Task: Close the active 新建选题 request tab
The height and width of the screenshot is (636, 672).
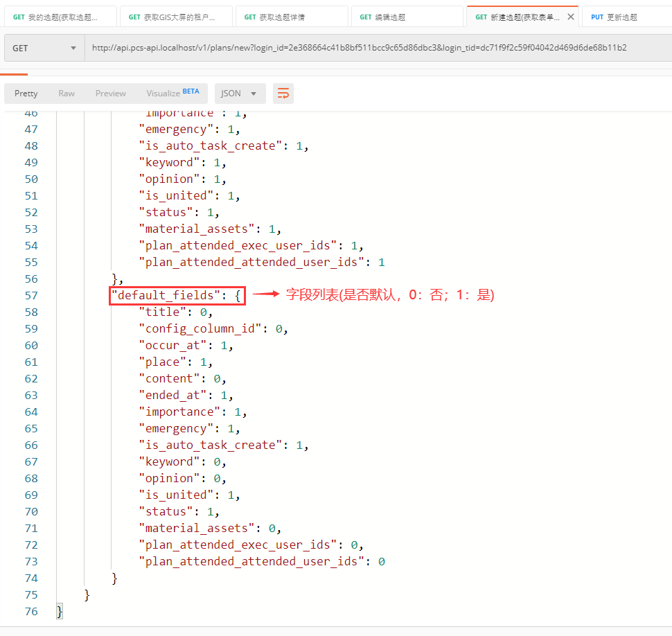Action: [571, 17]
